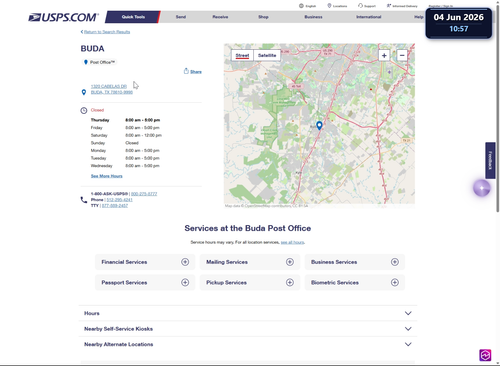Click the phone handset icon
The height and width of the screenshot is (366, 500).
[84, 200]
